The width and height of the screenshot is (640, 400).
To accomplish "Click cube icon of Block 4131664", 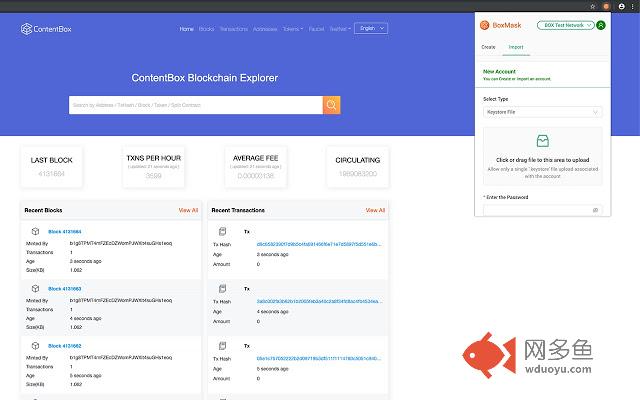I will pos(36,231).
